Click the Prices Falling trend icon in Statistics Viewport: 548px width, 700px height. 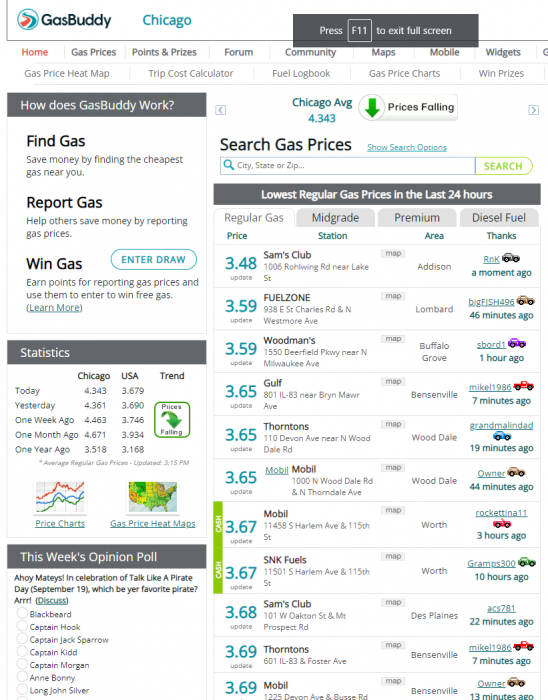(172, 420)
